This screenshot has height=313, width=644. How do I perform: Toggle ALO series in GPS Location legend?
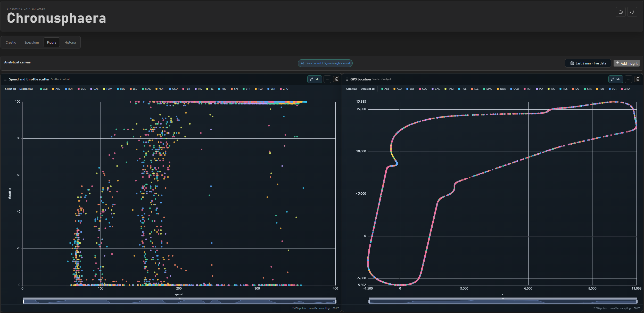[398, 89]
